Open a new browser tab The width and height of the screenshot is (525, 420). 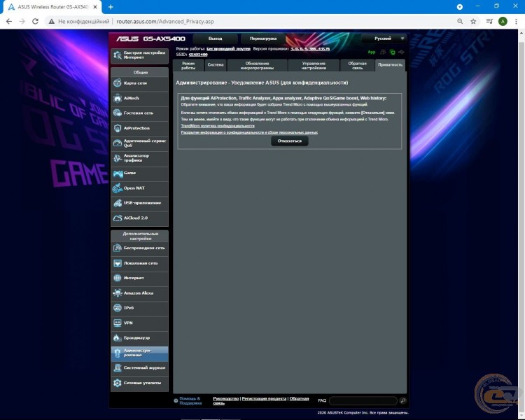pyautogui.click(x=111, y=7)
